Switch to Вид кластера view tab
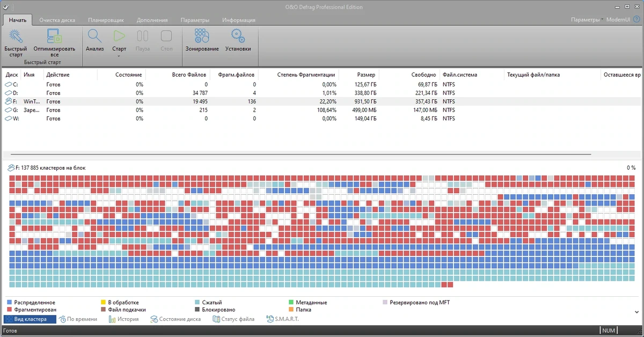This screenshot has height=337, width=644. (30, 319)
